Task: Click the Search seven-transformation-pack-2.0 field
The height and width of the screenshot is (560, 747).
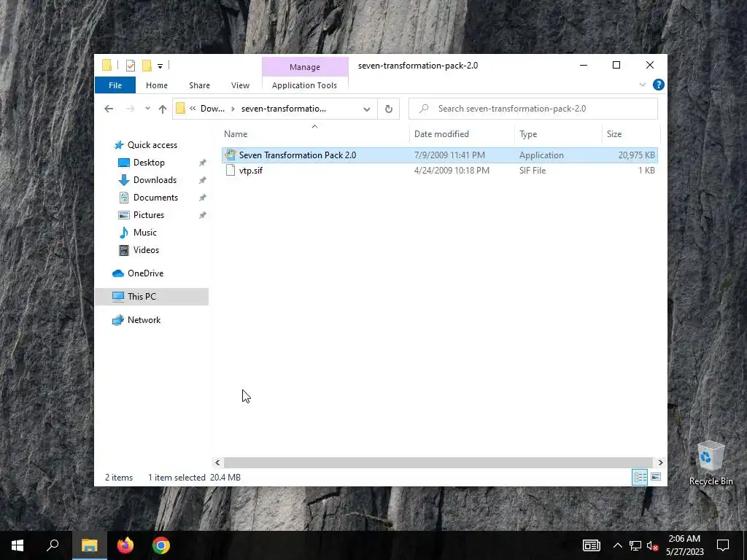Action: pyautogui.click(x=533, y=109)
